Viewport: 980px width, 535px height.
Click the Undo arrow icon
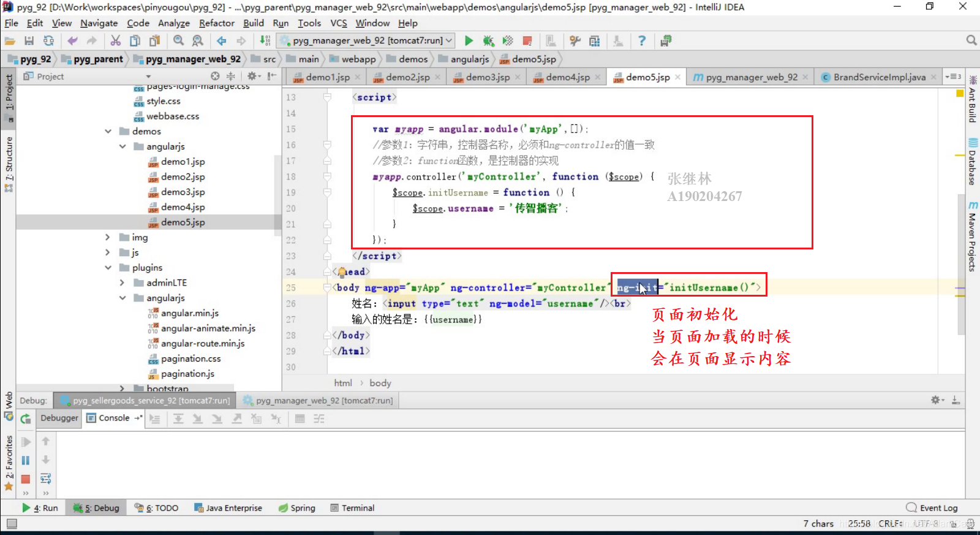pyautogui.click(x=72, y=40)
